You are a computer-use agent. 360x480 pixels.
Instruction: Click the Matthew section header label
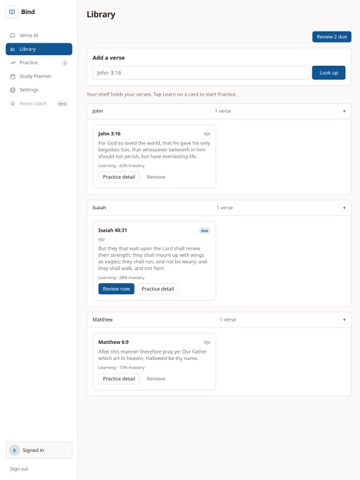pyautogui.click(x=102, y=320)
